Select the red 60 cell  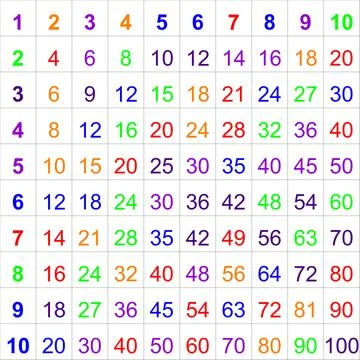click(198, 346)
